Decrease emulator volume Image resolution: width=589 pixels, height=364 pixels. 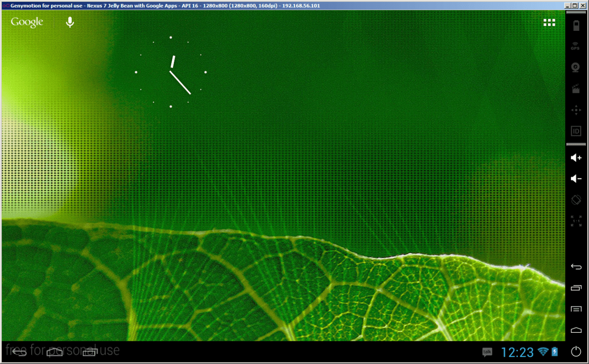(576, 179)
